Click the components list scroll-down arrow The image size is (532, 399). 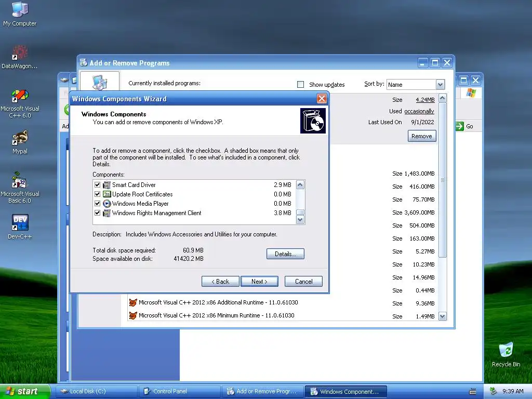tap(300, 220)
